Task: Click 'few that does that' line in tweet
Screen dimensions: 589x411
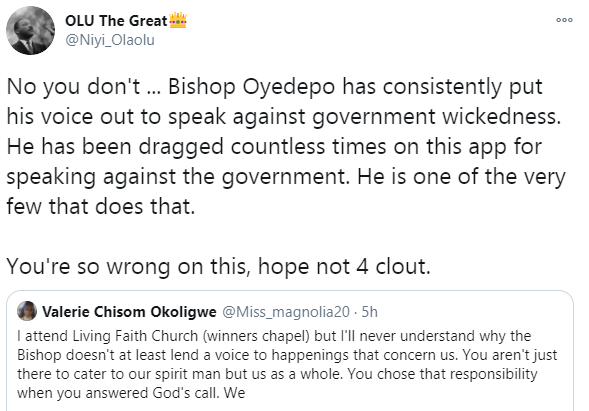Action: [101, 206]
